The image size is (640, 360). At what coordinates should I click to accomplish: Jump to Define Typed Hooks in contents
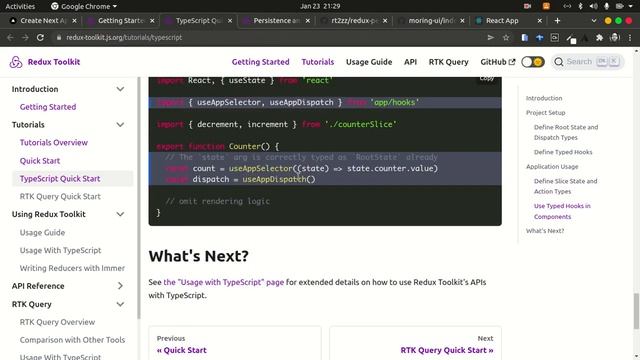click(x=563, y=152)
